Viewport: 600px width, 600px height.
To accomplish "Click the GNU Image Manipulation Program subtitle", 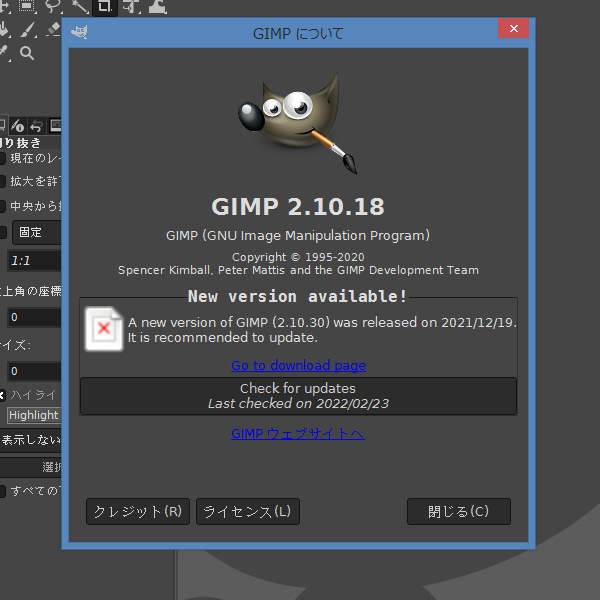I will point(298,235).
